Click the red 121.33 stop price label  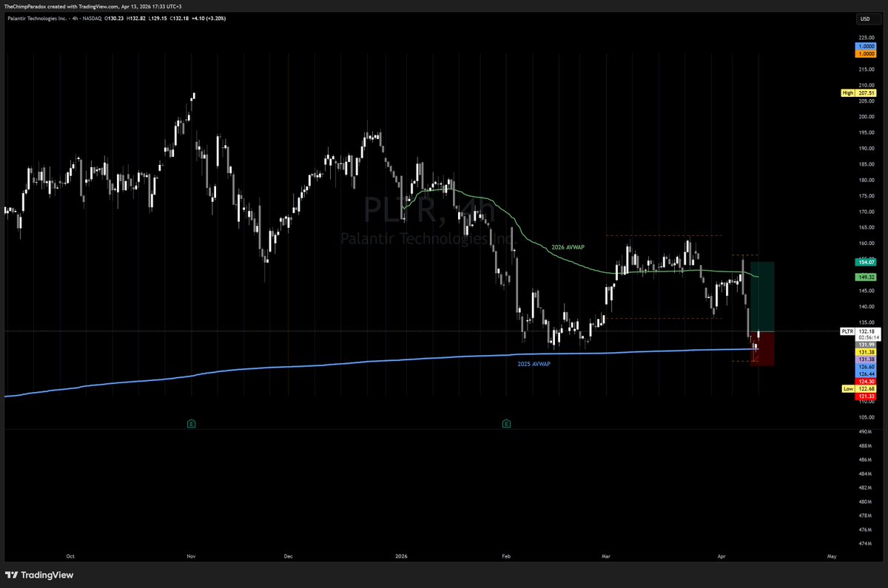pyautogui.click(x=865, y=396)
